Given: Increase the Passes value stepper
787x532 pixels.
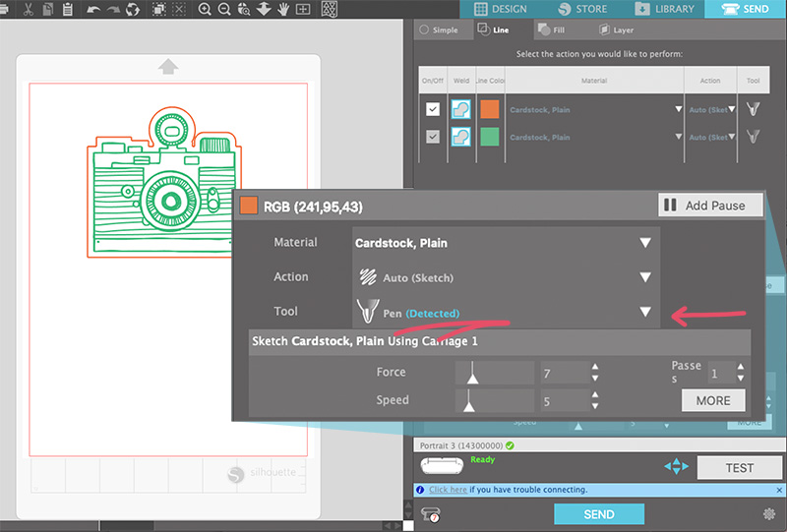Looking at the screenshot, I should pyautogui.click(x=741, y=367).
